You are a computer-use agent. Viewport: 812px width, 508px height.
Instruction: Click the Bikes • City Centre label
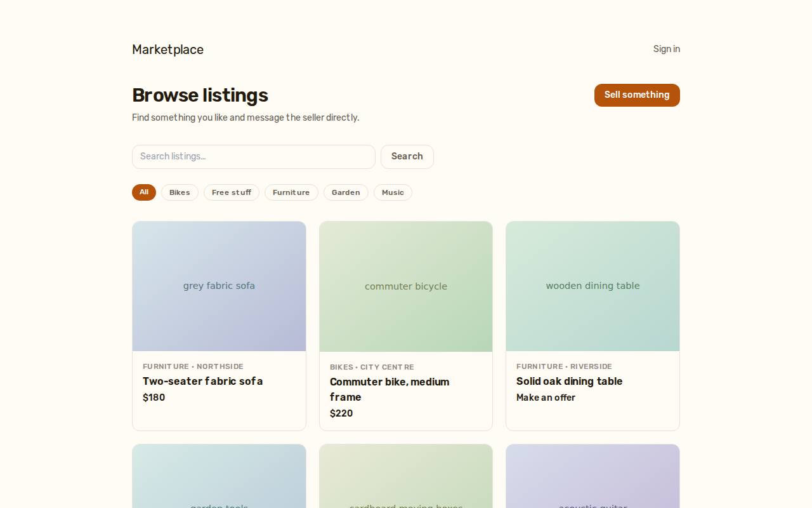tap(372, 367)
